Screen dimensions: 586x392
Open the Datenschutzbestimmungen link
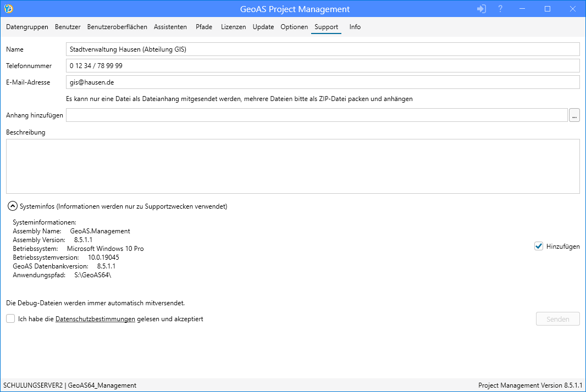coord(95,319)
